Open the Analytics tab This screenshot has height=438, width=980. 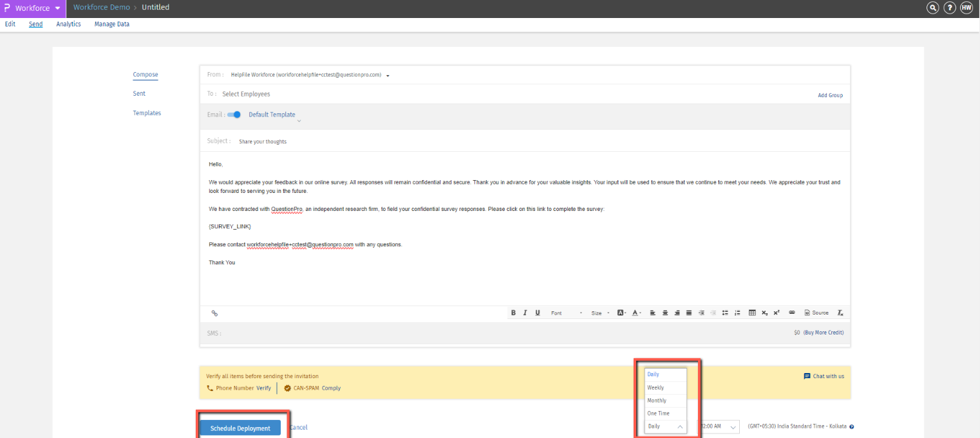68,24
